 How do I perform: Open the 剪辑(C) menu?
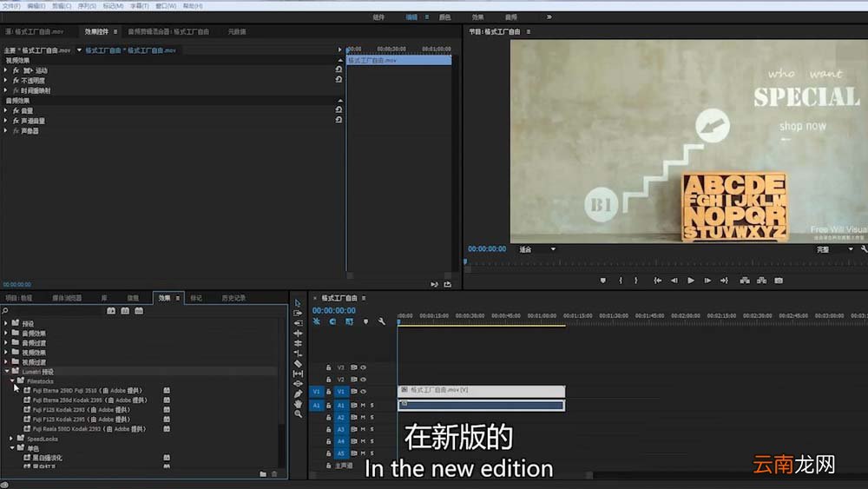62,5
